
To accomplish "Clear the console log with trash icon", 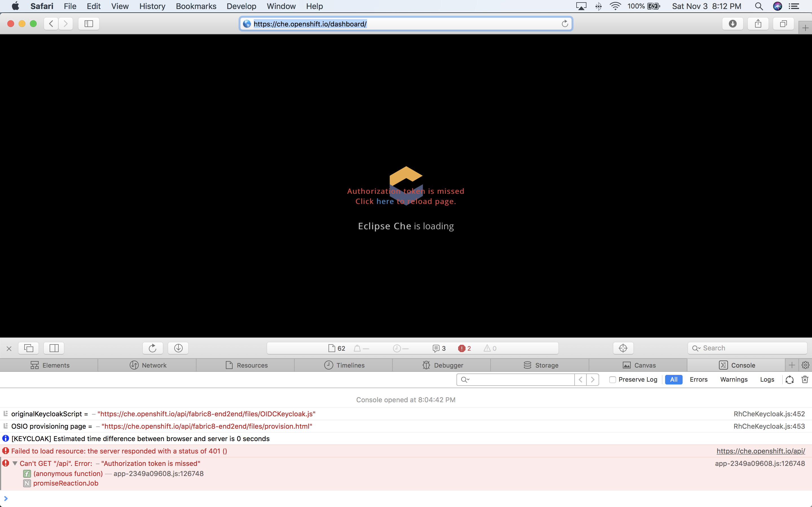I will 805,379.
